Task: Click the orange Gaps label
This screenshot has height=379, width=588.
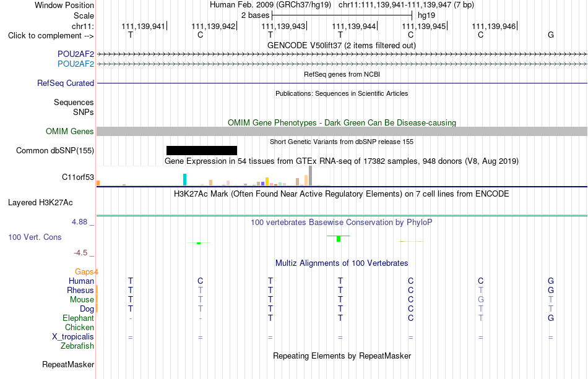Action: pyautogui.click(x=86, y=272)
